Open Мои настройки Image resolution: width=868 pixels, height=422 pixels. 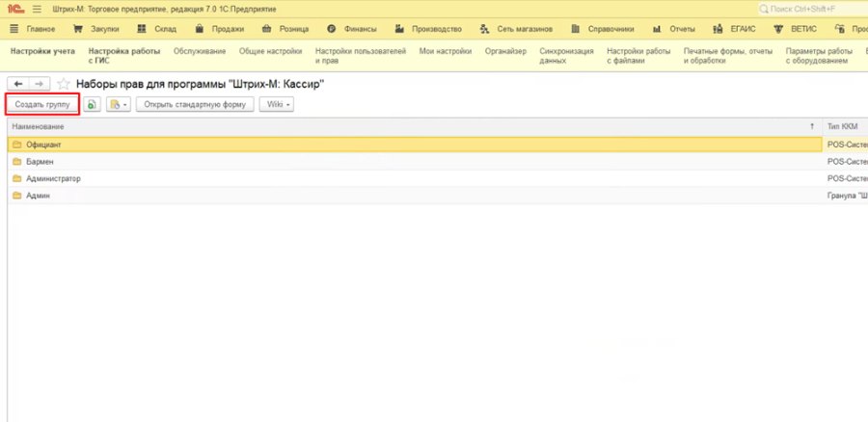pos(446,51)
